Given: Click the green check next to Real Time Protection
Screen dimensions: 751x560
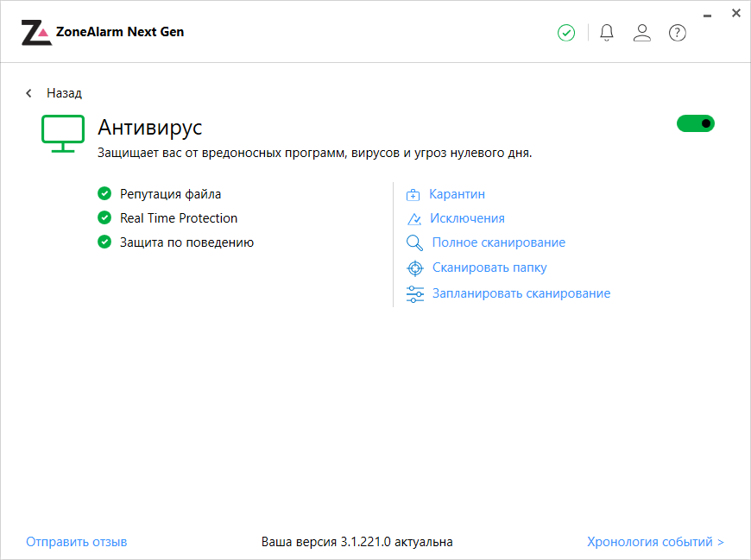Looking at the screenshot, I should [x=104, y=217].
